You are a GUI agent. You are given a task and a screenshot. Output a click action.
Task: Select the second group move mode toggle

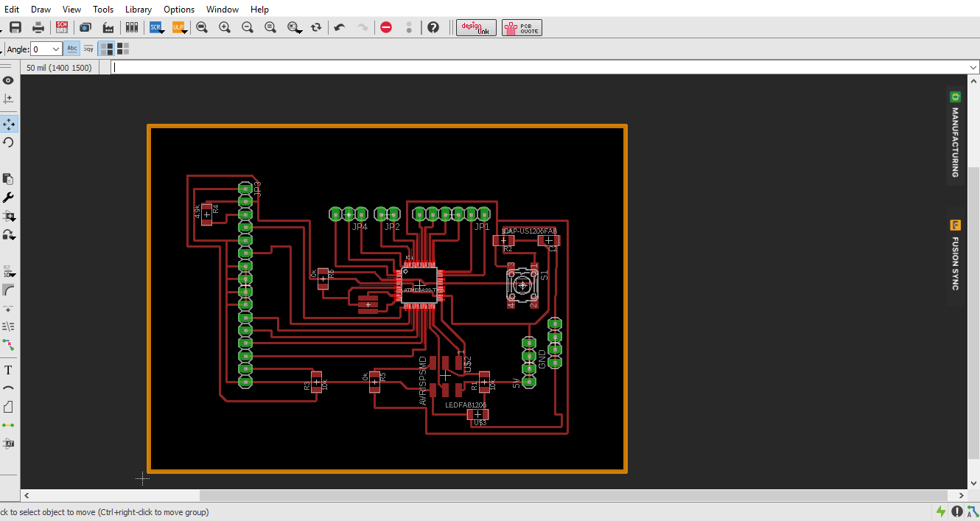click(x=123, y=49)
